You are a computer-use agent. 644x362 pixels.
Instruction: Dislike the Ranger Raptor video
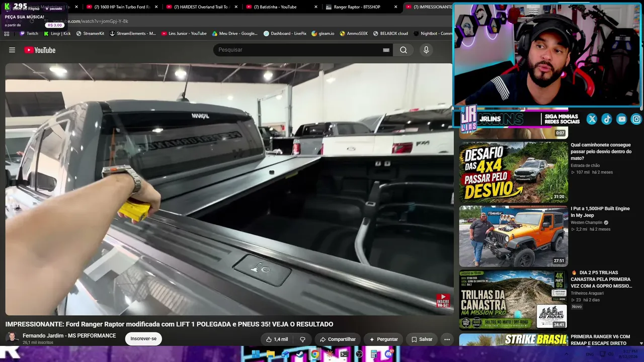coord(302,339)
